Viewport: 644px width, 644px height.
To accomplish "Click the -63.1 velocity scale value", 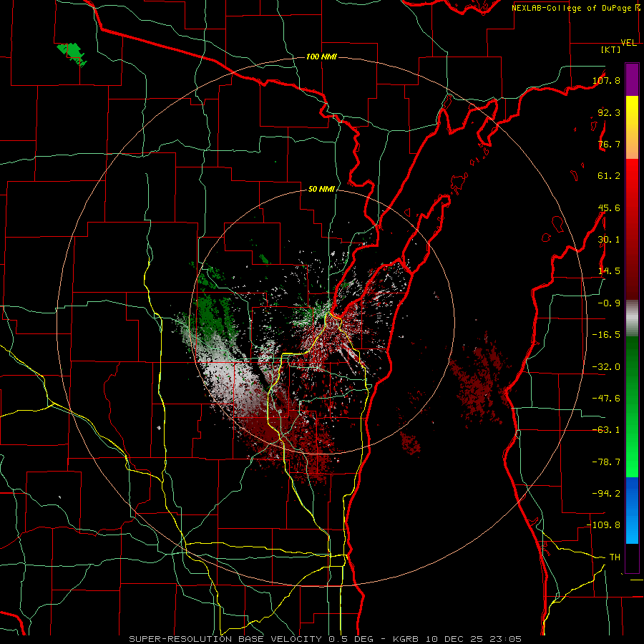I will click(x=606, y=430).
